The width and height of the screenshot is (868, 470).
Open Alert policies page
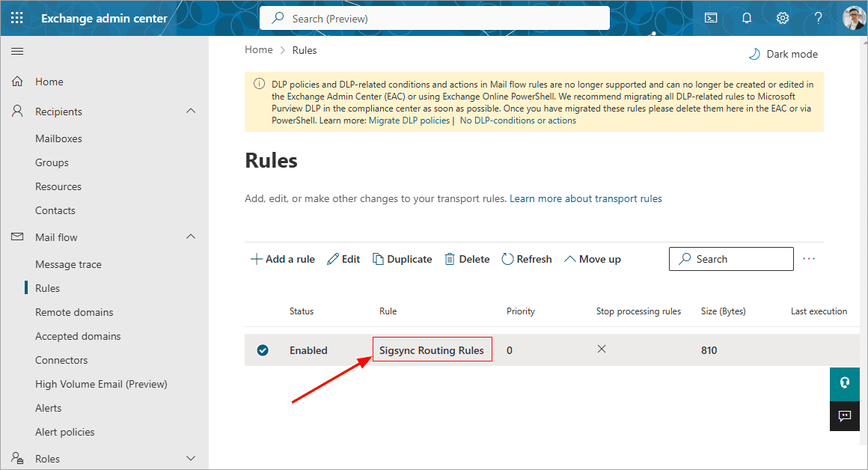coord(65,432)
